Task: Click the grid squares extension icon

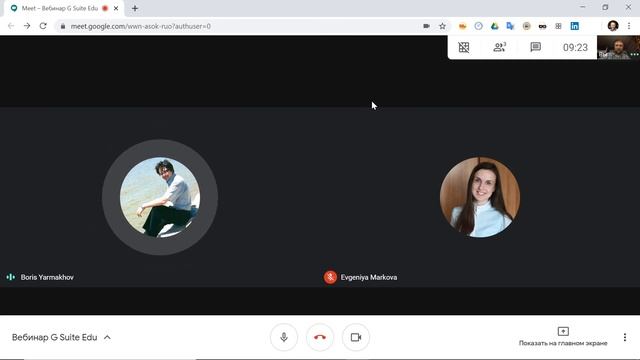Action: (x=558, y=26)
